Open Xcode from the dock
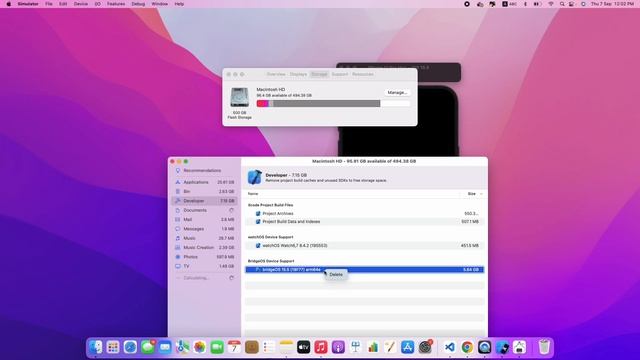Image resolution: width=640 pixels, height=360 pixels. (x=502, y=347)
